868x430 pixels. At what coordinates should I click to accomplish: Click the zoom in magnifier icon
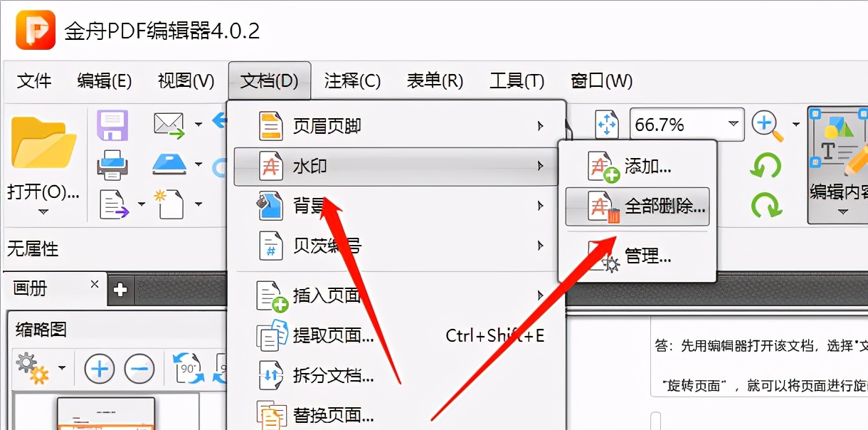pos(768,126)
